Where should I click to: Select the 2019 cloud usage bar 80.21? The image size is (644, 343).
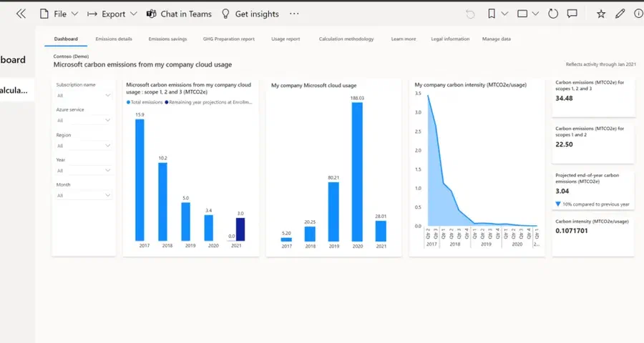[333, 212]
